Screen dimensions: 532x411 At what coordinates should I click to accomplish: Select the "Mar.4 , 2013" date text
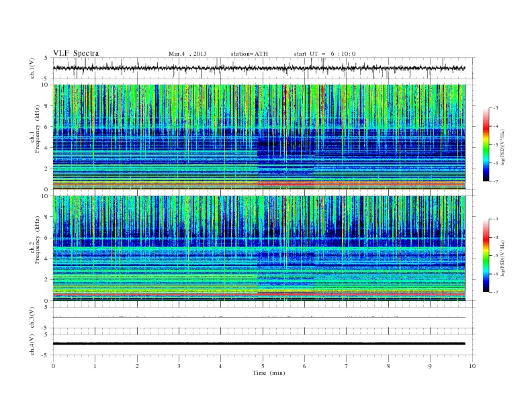(x=187, y=54)
